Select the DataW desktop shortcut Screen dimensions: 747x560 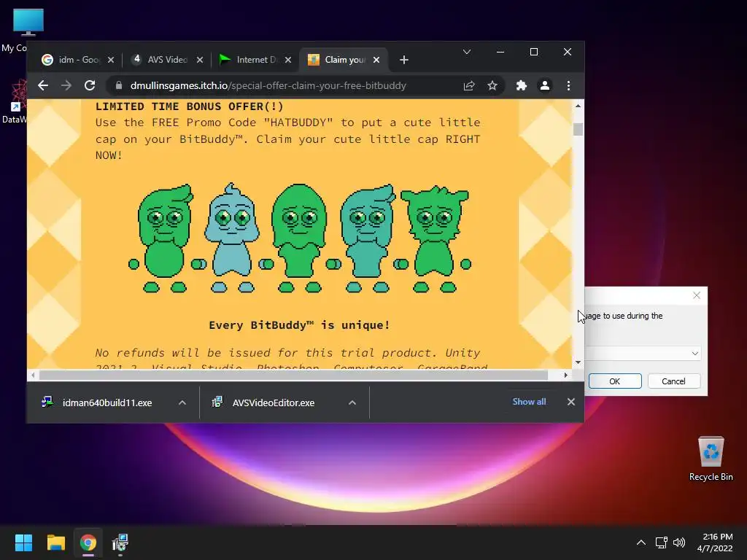tap(15, 102)
